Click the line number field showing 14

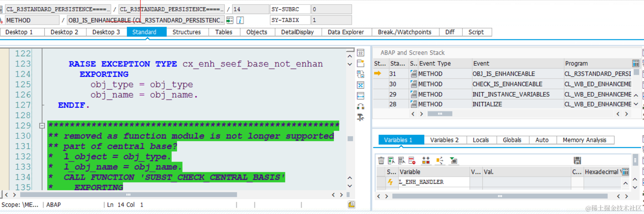pyautogui.click(x=250, y=9)
